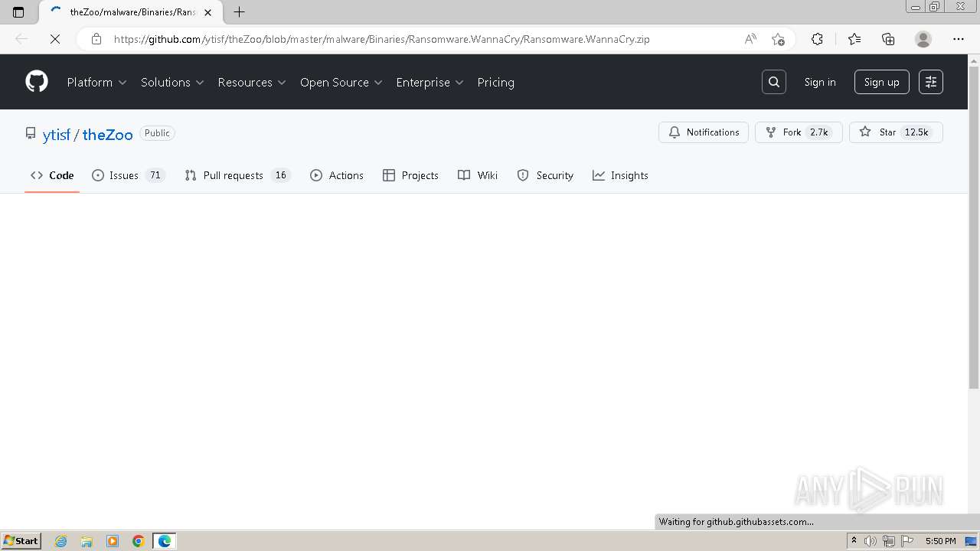The width and height of the screenshot is (980, 551).
Task: Open the Issues tab
Action: 129,175
